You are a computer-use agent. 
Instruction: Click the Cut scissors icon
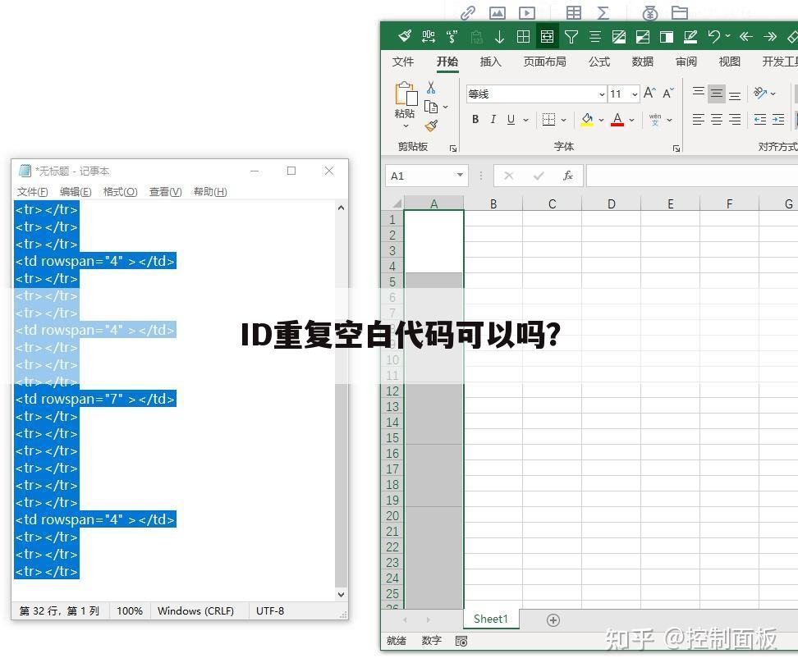coord(431,88)
